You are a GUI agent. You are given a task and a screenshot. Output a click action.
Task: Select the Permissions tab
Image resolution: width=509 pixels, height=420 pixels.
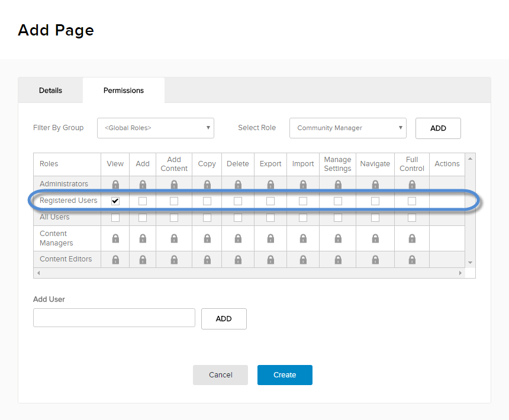click(124, 91)
